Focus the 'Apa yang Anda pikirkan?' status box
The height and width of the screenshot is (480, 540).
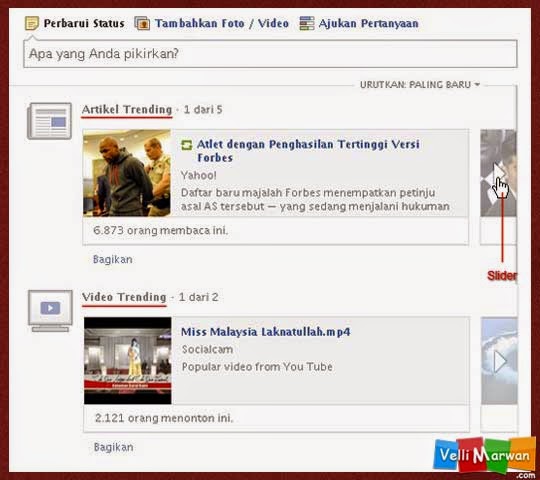[x=270, y=54]
